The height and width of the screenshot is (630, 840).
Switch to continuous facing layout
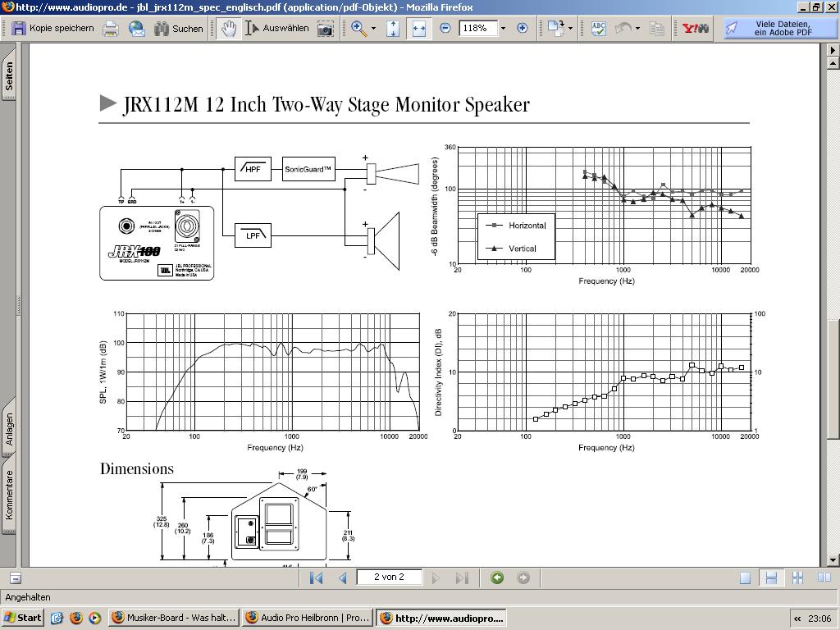point(797,578)
